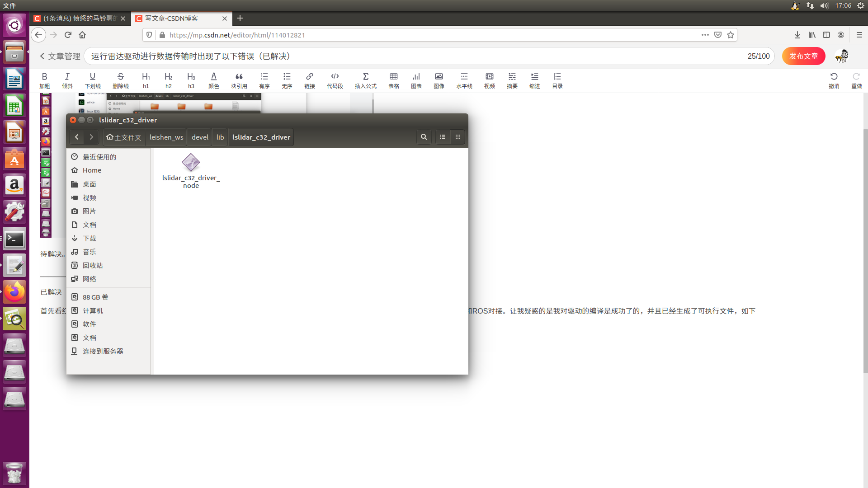
Task: Insert table of contents (目录)
Action: point(557,80)
